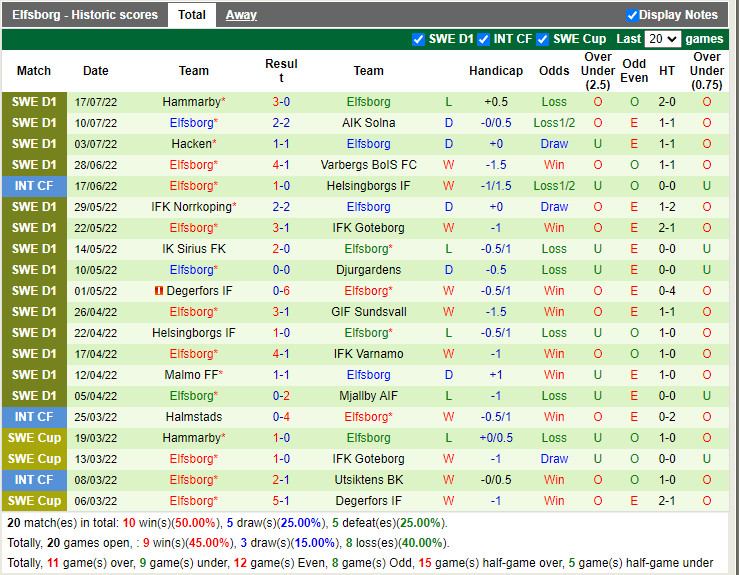This screenshot has width=739, height=575.
Task: Click the Varbergs BoIS FC team name
Action: 368,165
